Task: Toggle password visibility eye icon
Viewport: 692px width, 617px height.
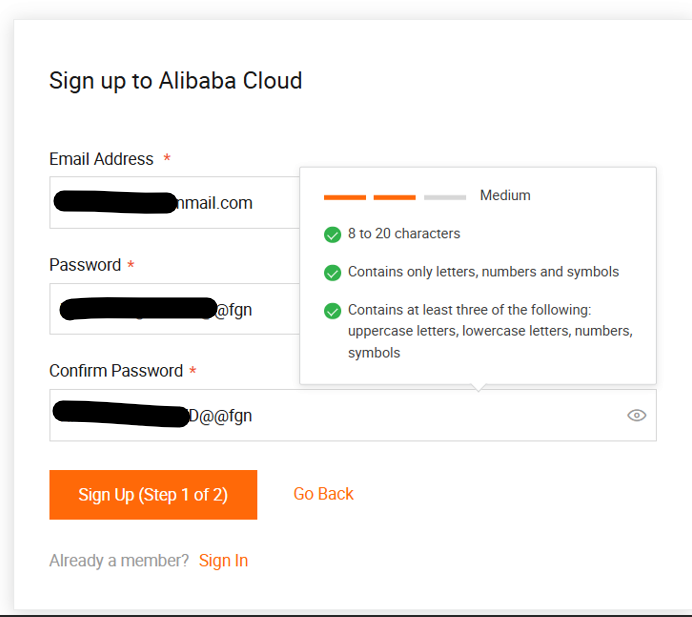Action: pyautogui.click(x=636, y=415)
